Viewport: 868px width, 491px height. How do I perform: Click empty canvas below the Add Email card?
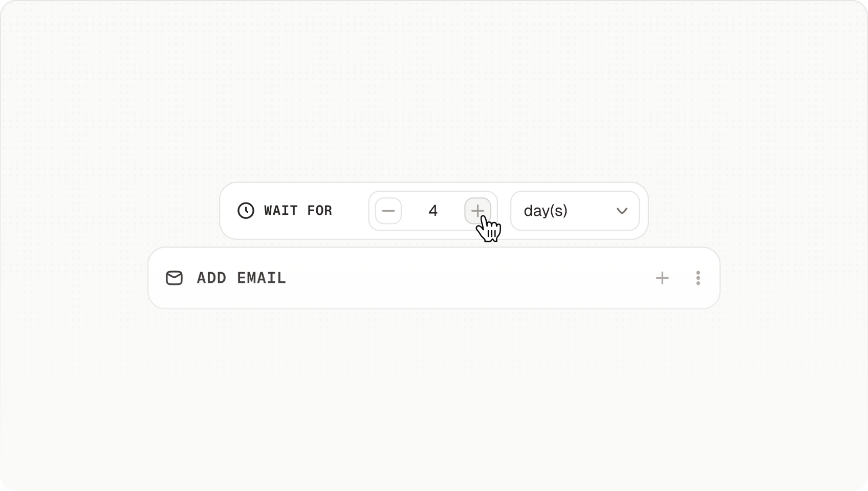[434, 389]
